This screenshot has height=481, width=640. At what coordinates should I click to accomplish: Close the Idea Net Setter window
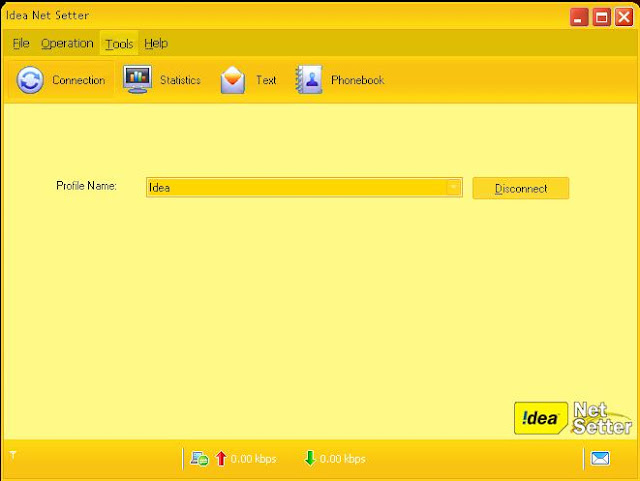[624, 17]
